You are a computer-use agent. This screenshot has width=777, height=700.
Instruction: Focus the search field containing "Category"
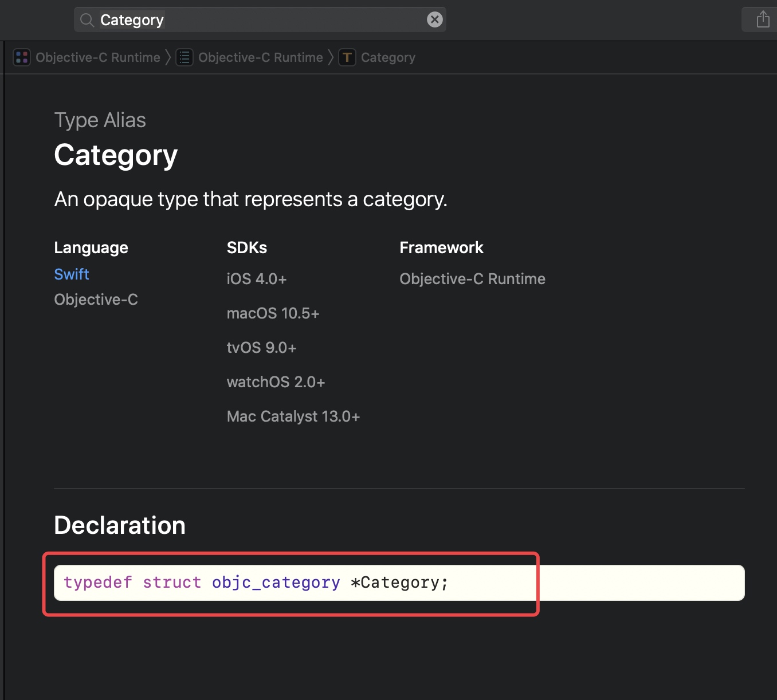[258, 20]
